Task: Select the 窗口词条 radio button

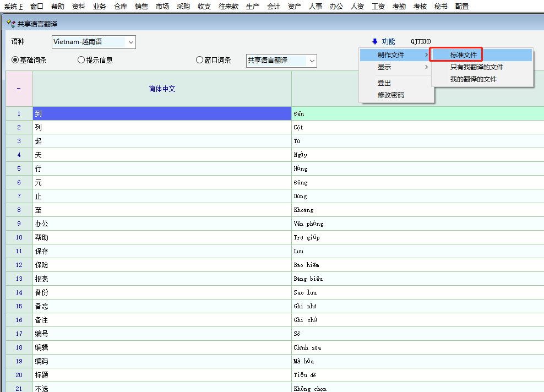Action: click(200, 60)
